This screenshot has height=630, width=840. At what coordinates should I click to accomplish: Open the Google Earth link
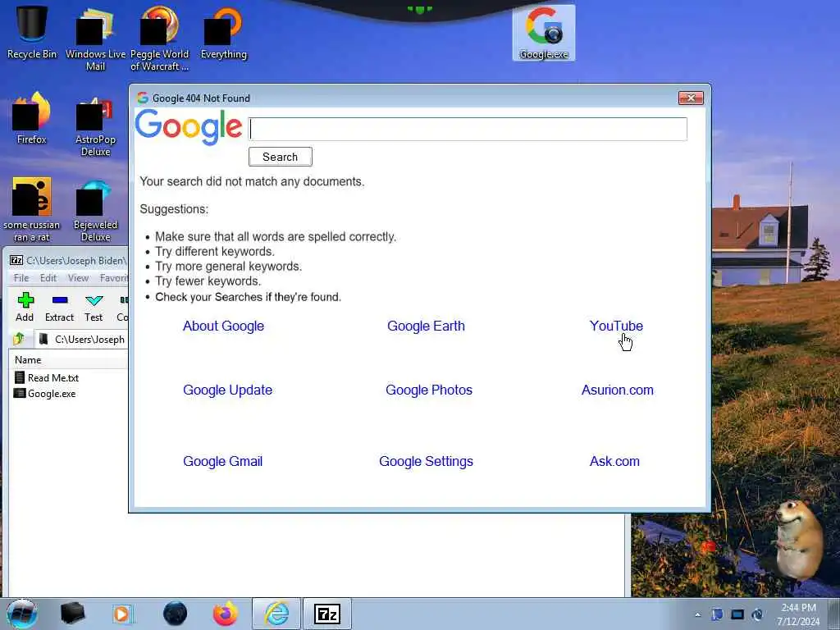point(426,326)
